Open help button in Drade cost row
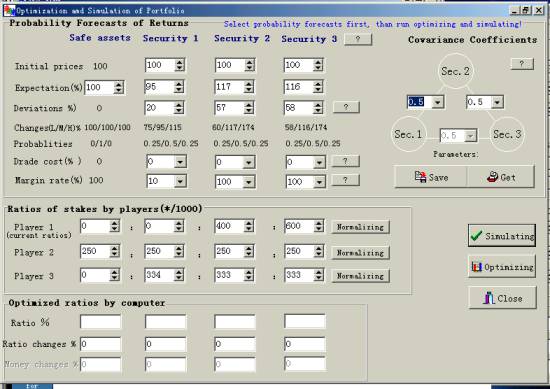 346,161
